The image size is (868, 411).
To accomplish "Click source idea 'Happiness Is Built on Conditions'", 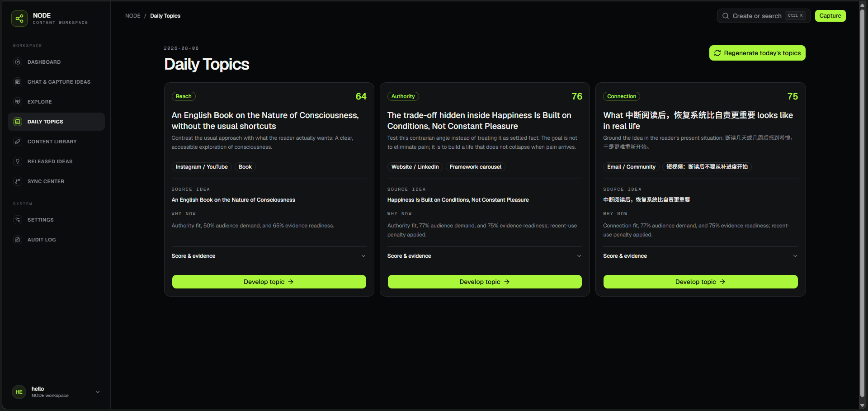I will point(458,200).
